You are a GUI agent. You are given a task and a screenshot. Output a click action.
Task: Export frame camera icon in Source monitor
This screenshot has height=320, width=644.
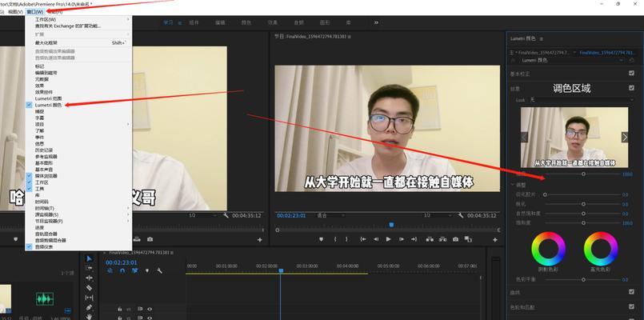coord(150,239)
